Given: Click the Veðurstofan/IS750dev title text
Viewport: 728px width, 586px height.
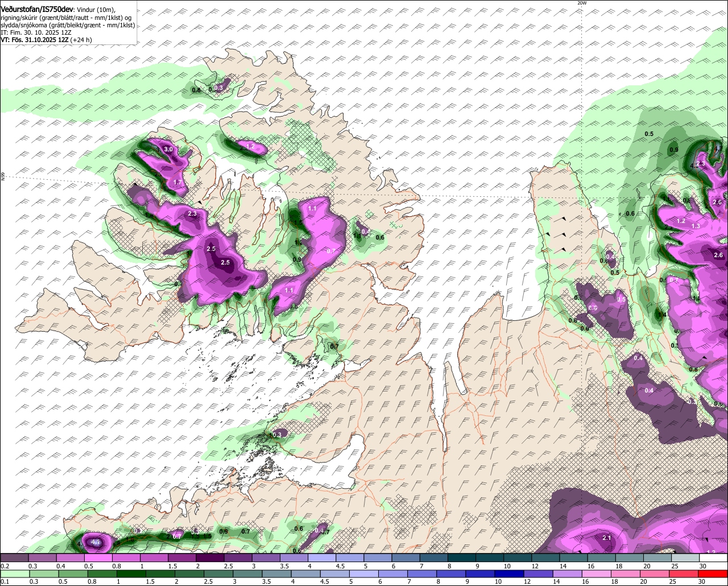Looking at the screenshot, I should 37,9.
